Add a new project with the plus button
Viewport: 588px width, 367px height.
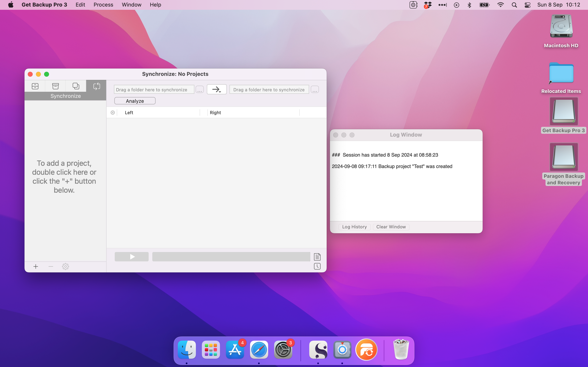tap(35, 266)
